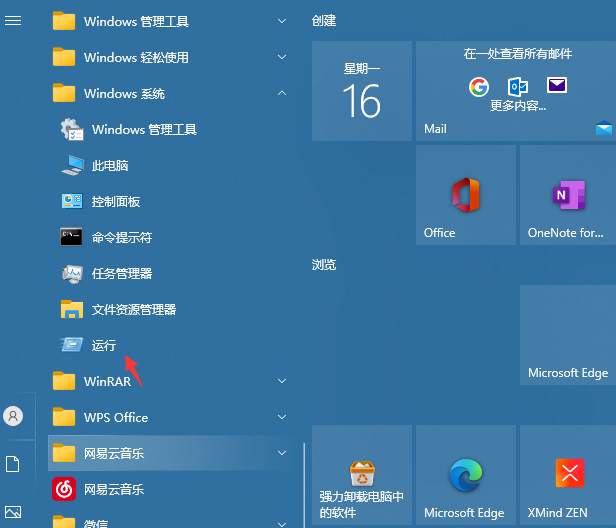Click the user account icon in sidebar

13,415
